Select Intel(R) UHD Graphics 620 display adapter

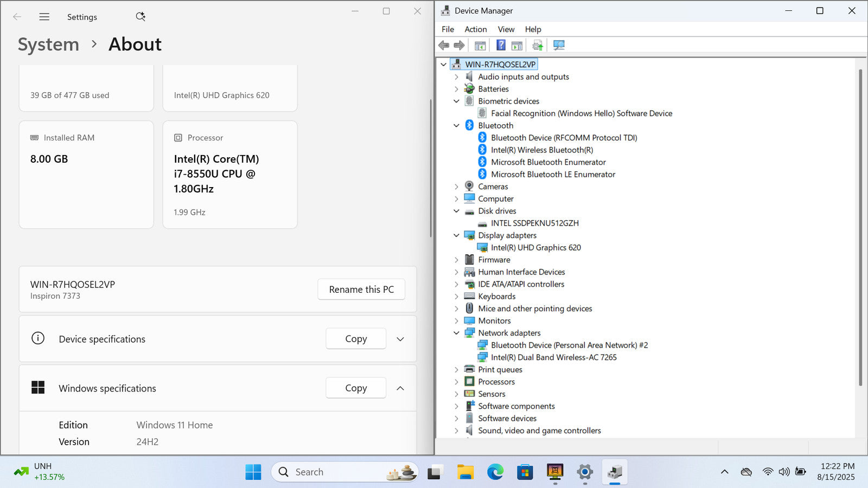[536, 247]
